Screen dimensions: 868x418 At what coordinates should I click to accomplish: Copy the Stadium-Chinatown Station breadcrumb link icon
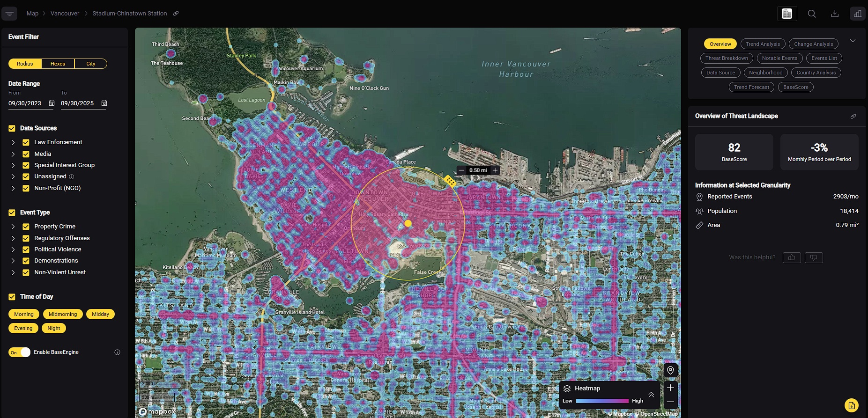[x=176, y=14]
